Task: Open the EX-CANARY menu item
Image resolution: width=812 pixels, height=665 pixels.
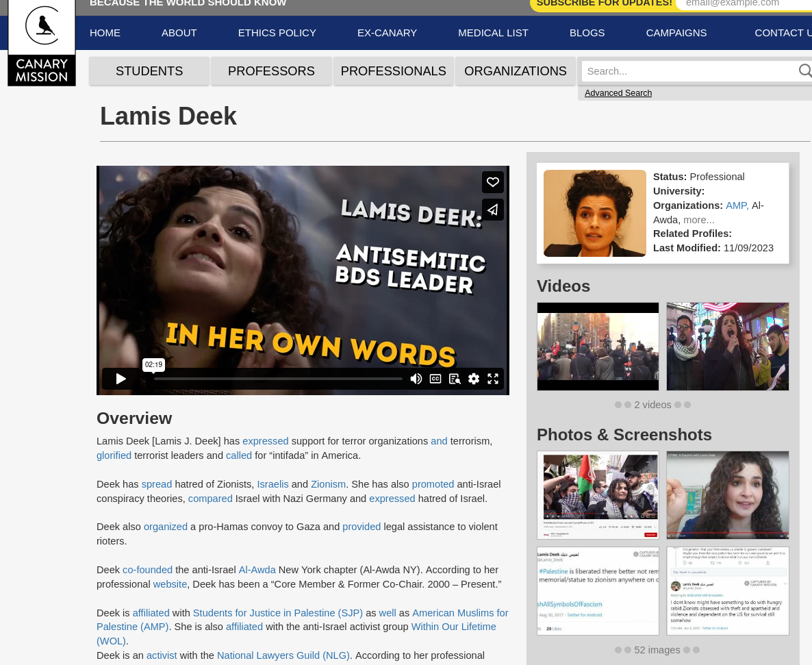Action: click(387, 33)
